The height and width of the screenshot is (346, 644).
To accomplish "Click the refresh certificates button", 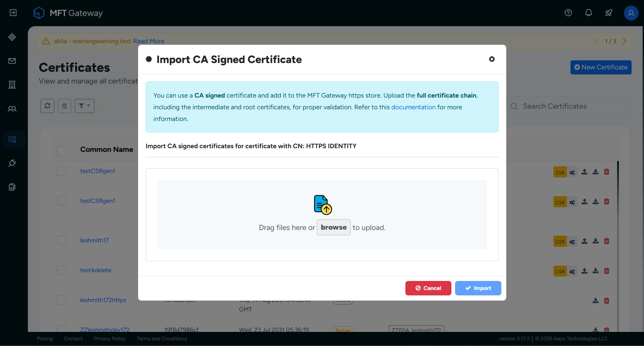I will [47, 106].
